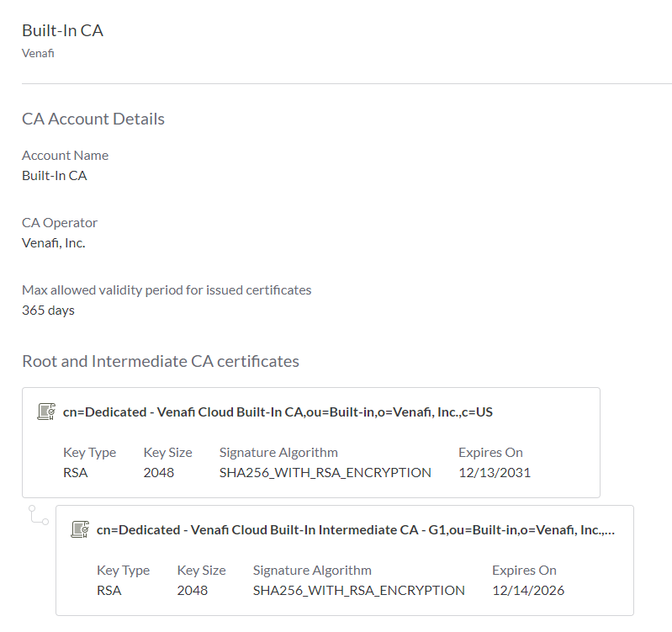672x632 pixels.
Task: Open the Built-In Intermediate CA - G1 certificate title
Action: tap(356, 530)
